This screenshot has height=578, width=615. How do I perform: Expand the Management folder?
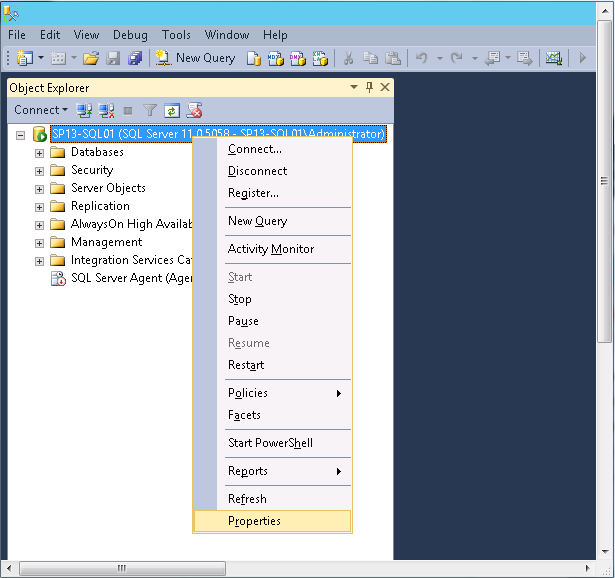pos(39,244)
